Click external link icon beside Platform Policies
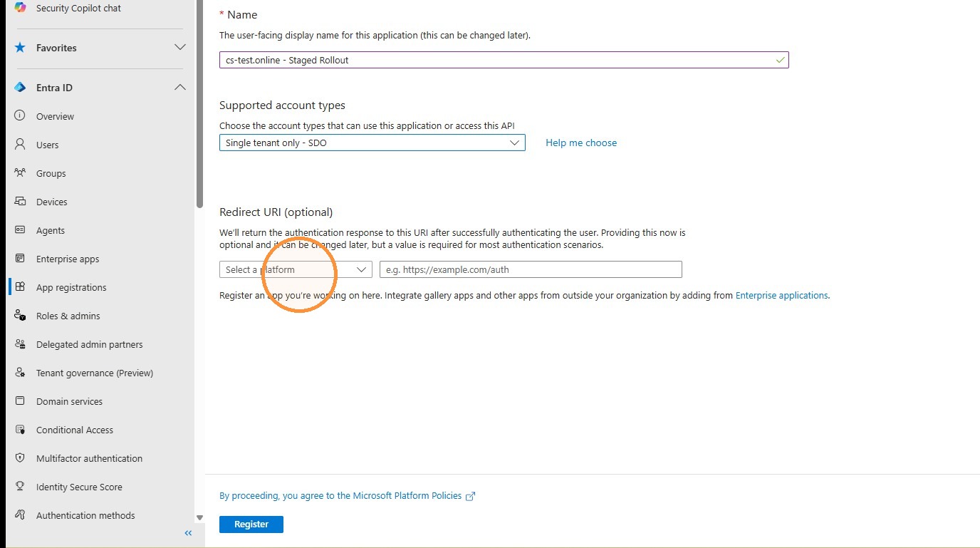Image resolution: width=980 pixels, height=548 pixels. click(x=470, y=496)
